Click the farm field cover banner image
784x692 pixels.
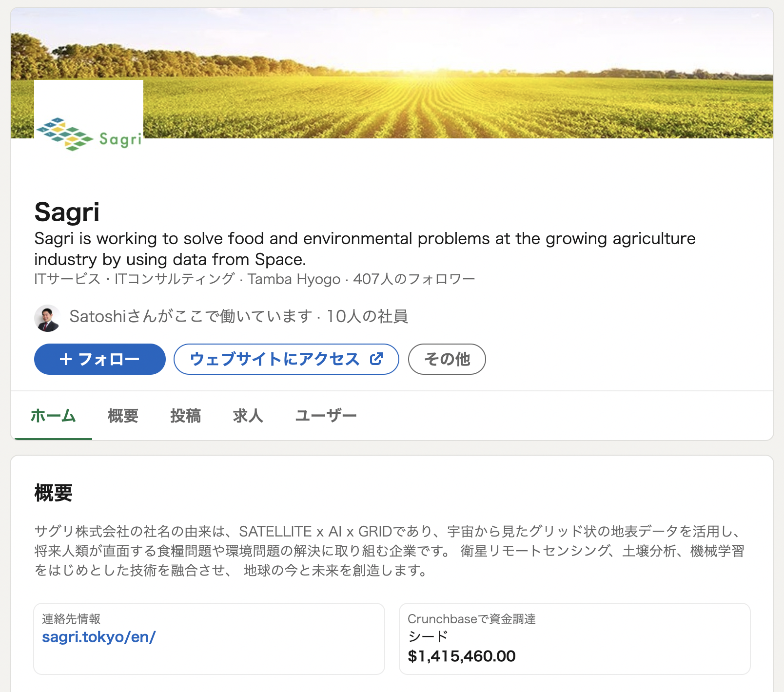pyautogui.click(x=392, y=73)
